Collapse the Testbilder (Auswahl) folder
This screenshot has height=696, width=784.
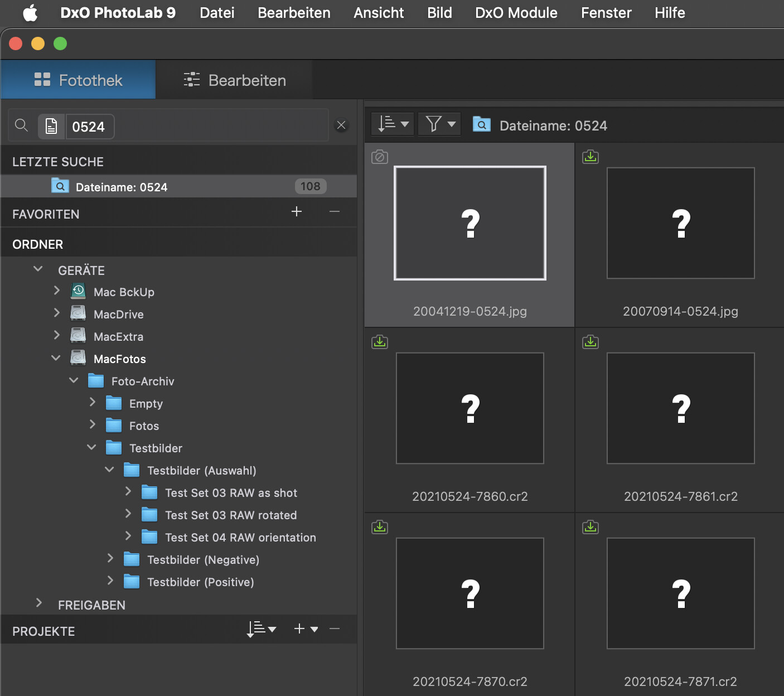click(110, 470)
